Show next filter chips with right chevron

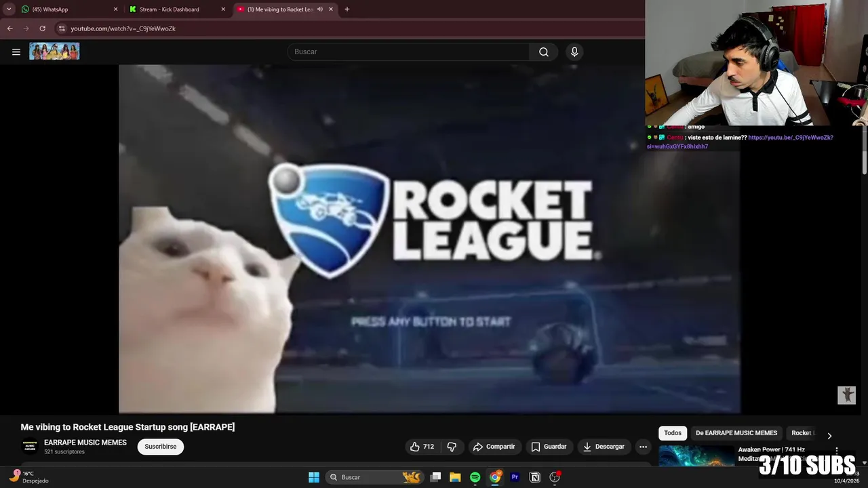(829, 436)
